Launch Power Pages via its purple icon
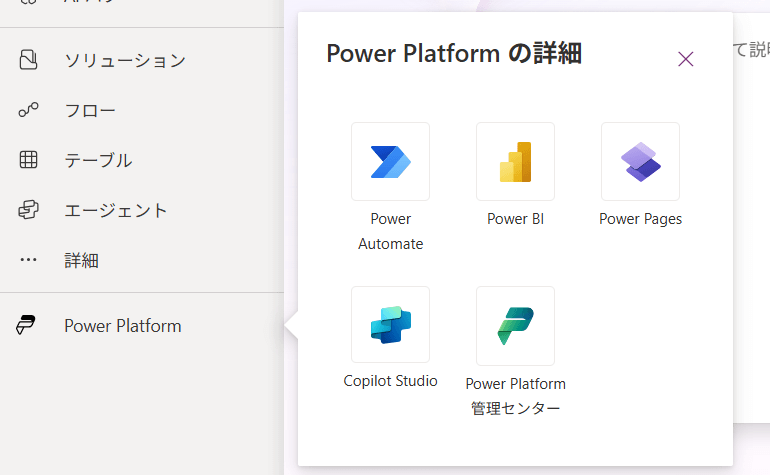770x475 pixels. coord(640,161)
